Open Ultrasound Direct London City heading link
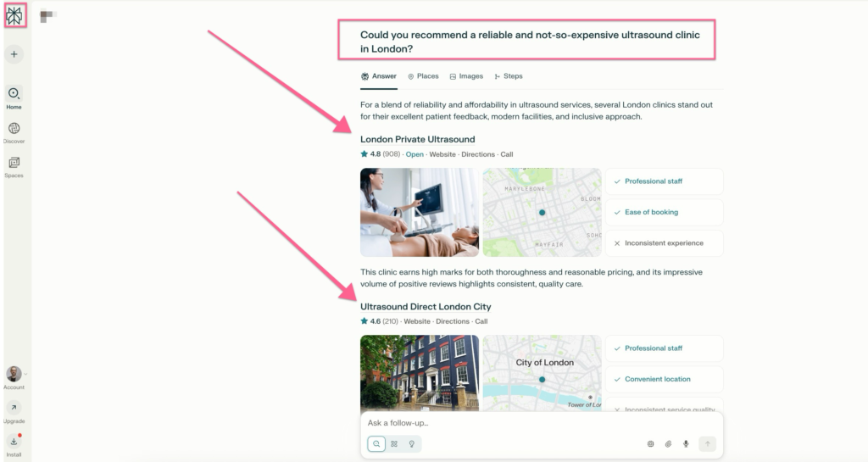 426,307
